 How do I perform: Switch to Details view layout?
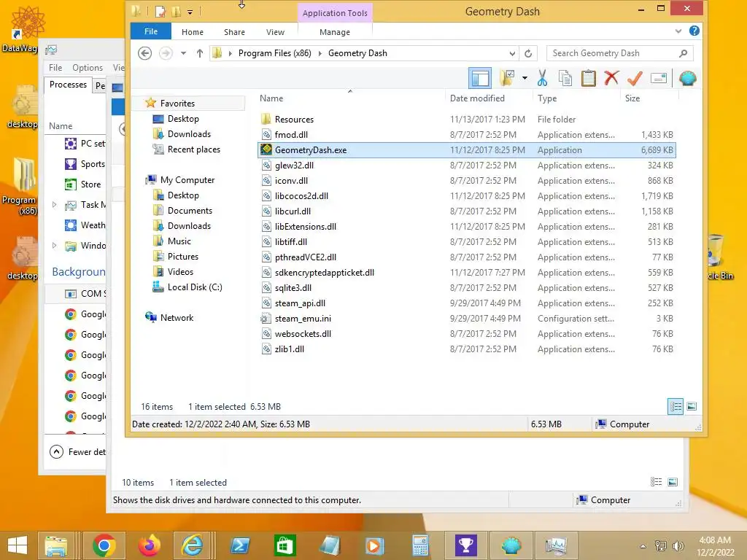click(676, 407)
